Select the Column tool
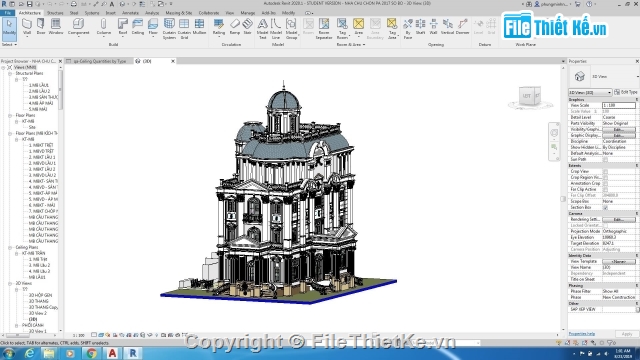This screenshot has height=360, width=640. coord(103,27)
